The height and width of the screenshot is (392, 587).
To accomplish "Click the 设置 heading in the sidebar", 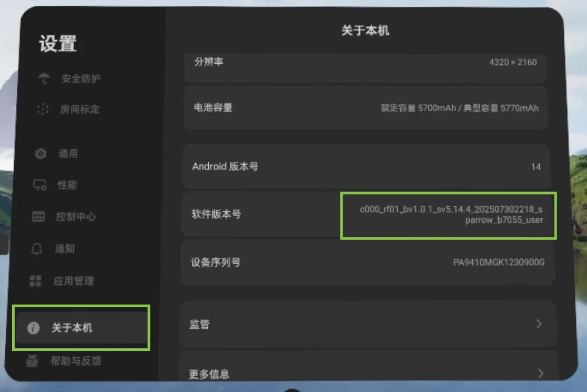I will click(x=58, y=44).
